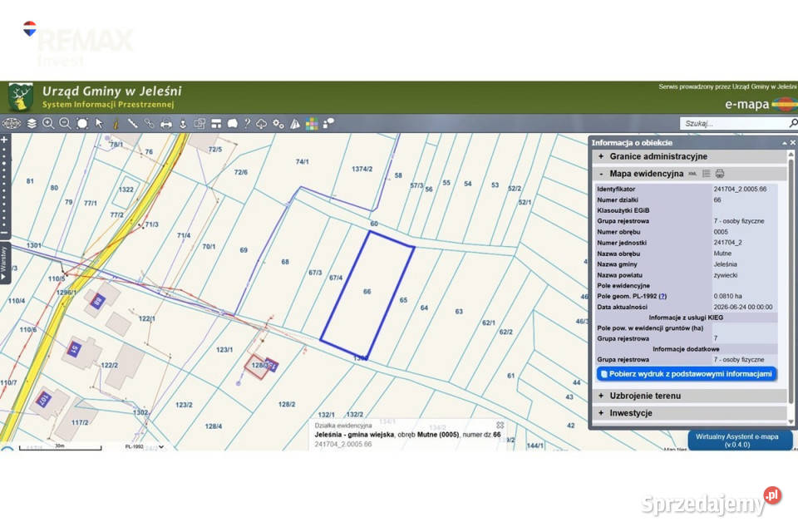Click the panel layout toolbar icon

pos(216,123)
